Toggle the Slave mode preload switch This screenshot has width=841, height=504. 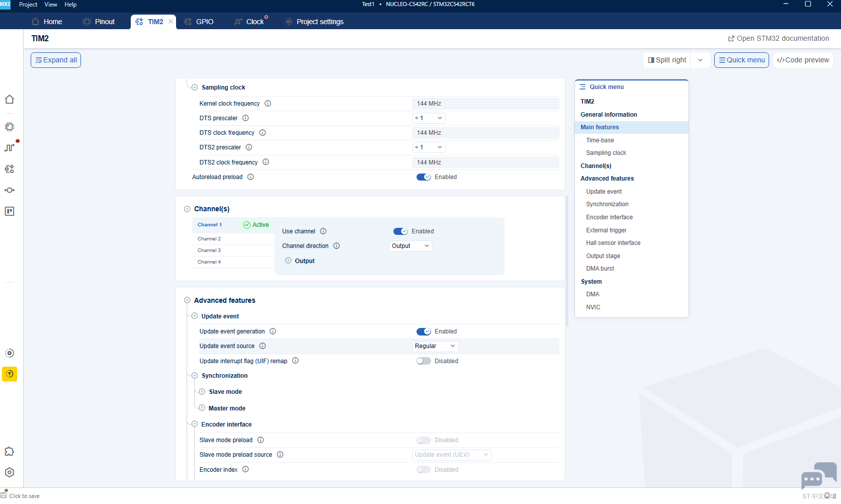[x=424, y=440]
